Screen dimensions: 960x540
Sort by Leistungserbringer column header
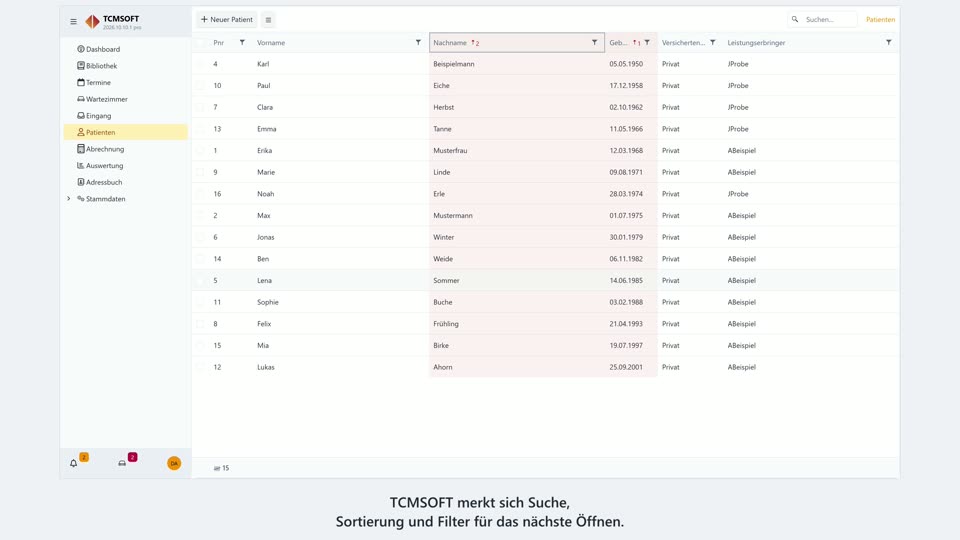(x=756, y=43)
